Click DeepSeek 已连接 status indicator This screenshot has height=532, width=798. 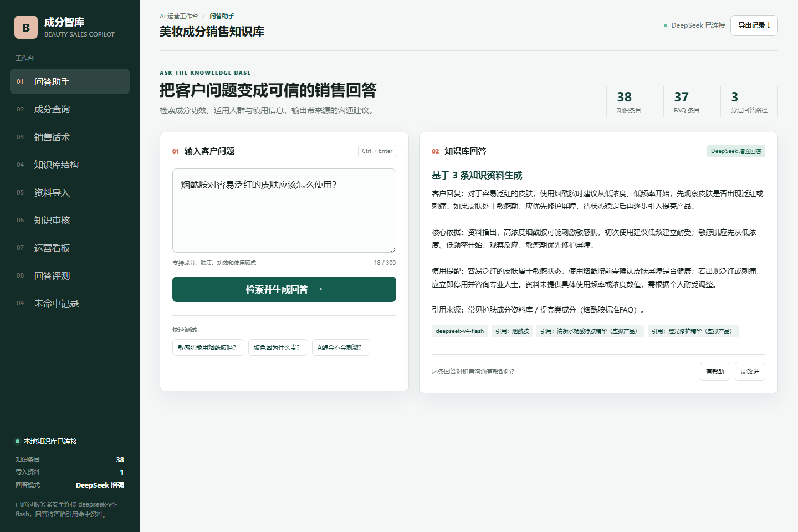coord(694,25)
